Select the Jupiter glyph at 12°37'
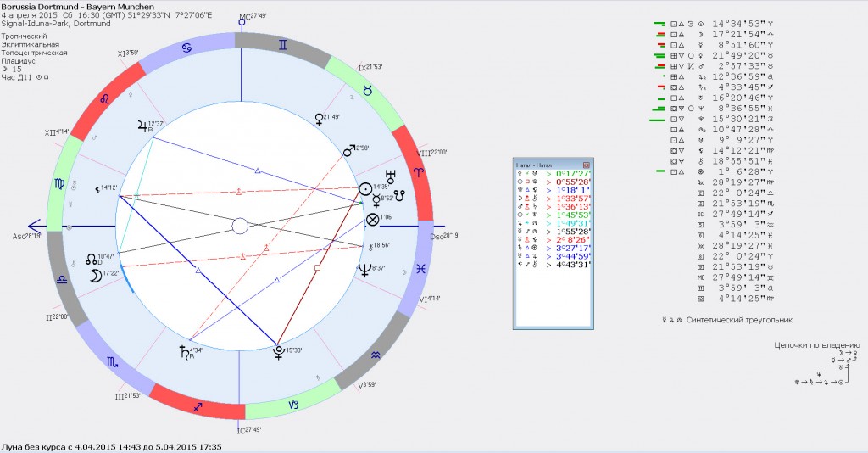Screen dimensions: 868x453 pyautogui.click(x=143, y=126)
